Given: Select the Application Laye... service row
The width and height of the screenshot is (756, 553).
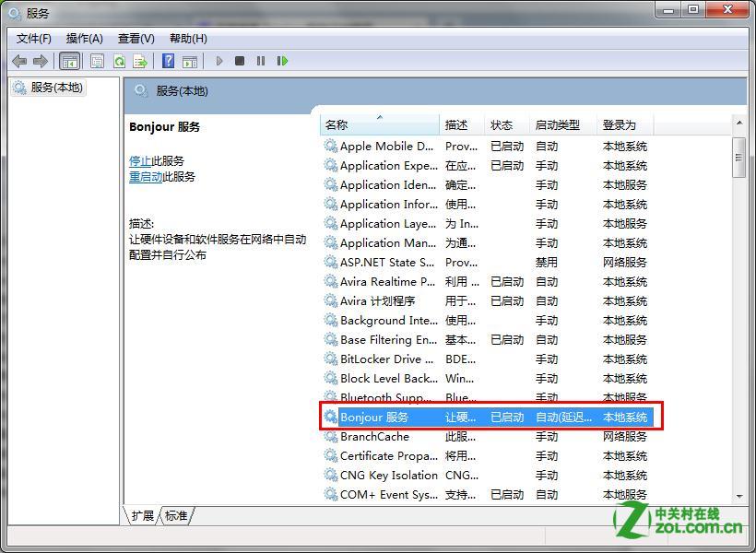Looking at the screenshot, I should 487,224.
